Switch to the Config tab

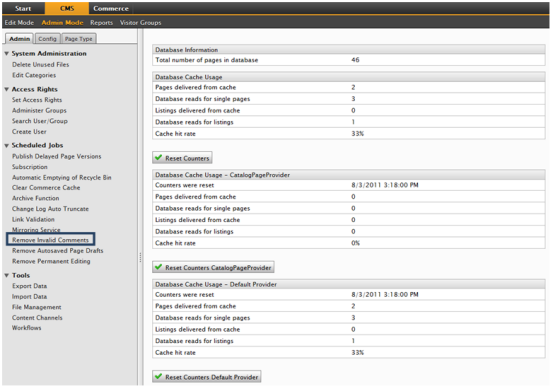47,39
